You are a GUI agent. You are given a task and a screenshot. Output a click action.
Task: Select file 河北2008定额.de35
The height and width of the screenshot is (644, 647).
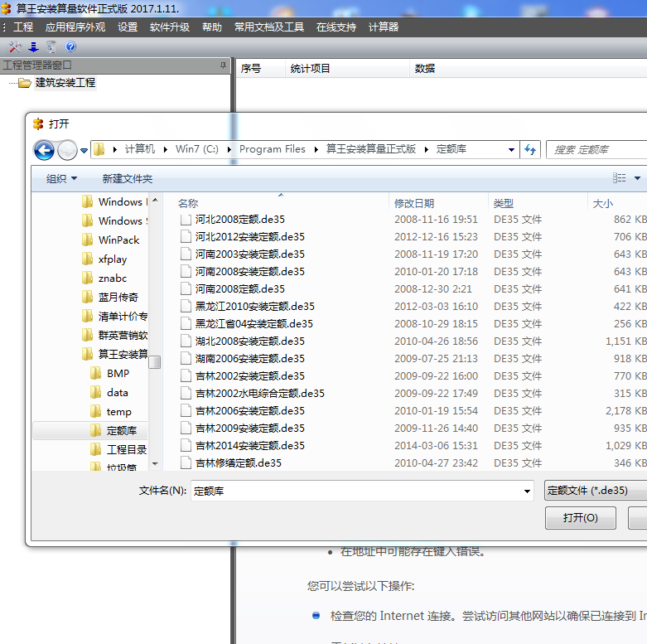coord(239,219)
